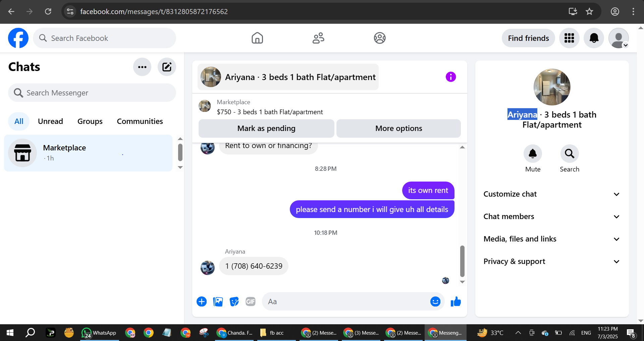Image resolution: width=644 pixels, height=341 pixels.
Task: Expand Media, files and links section
Action: (552, 239)
